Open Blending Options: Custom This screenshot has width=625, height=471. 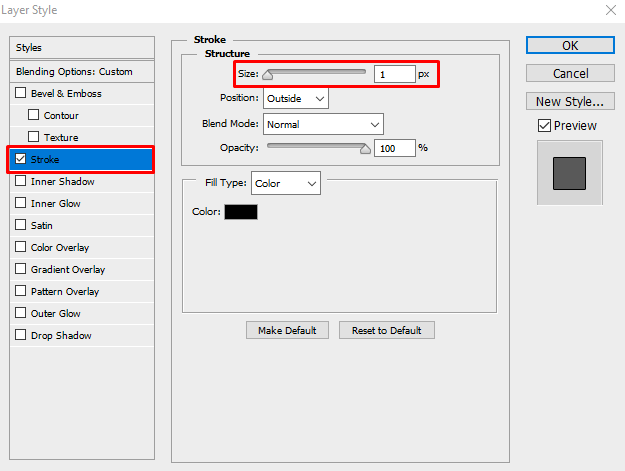click(82, 72)
